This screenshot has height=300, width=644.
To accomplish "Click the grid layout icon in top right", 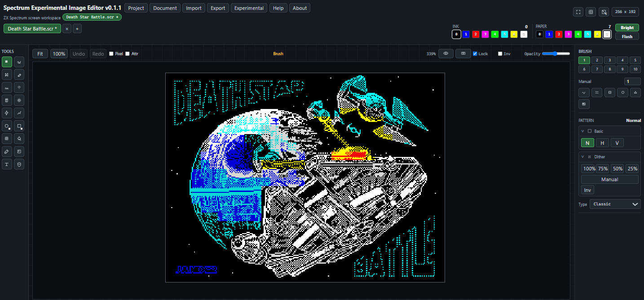I will pyautogui.click(x=591, y=12).
